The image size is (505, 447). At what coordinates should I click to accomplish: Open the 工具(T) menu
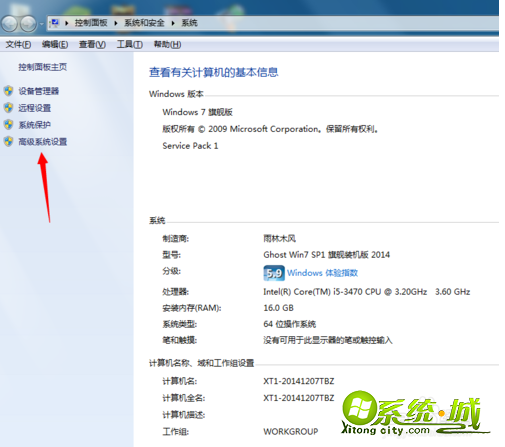(130, 44)
